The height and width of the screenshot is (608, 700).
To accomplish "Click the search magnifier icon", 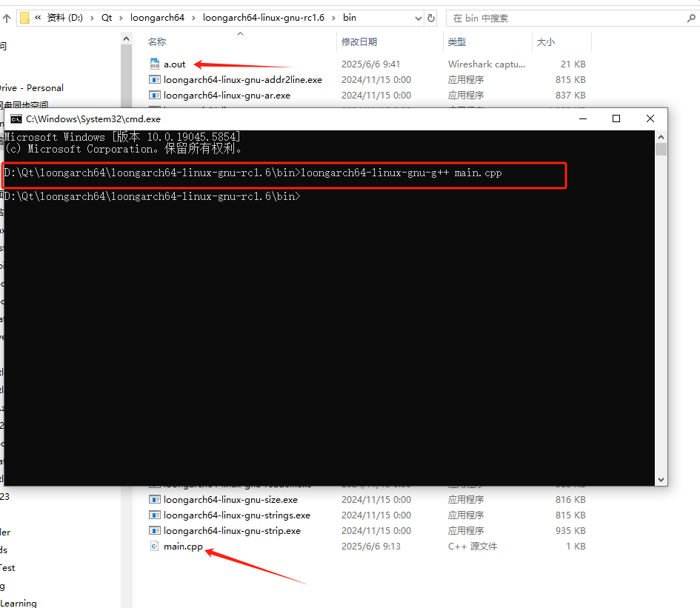I will [x=691, y=19].
